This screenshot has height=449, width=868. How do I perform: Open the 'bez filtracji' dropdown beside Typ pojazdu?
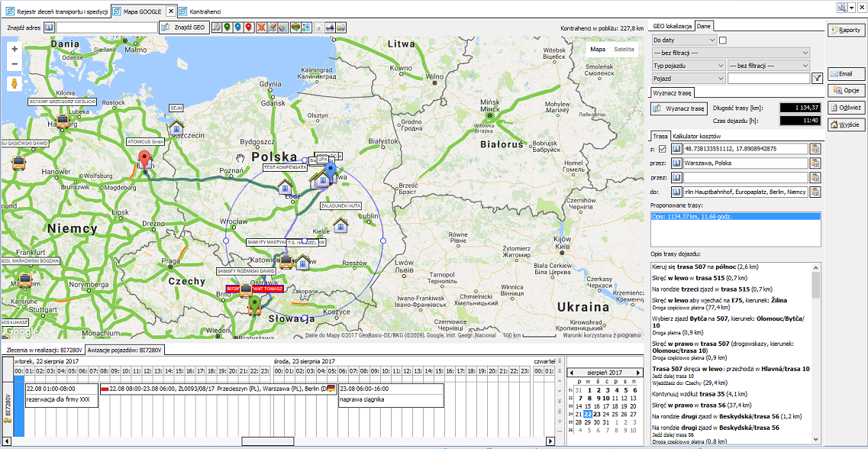(769, 66)
